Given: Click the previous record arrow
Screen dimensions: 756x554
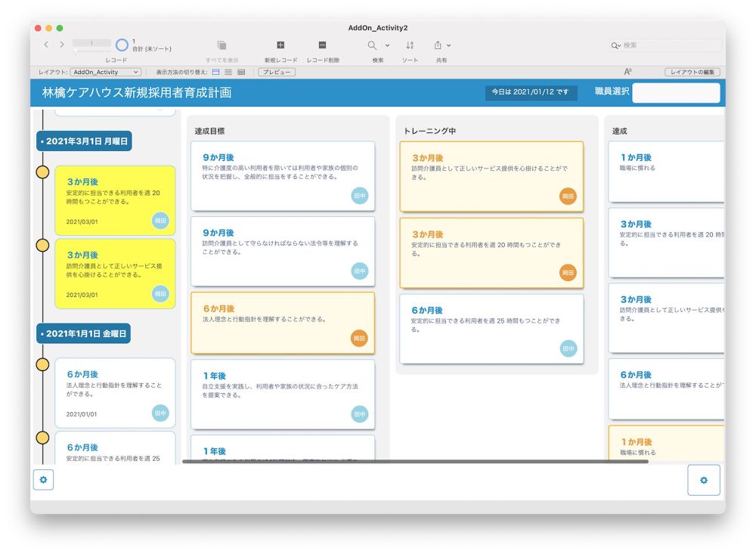Looking at the screenshot, I should pyautogui.click(x=47, y=44).
